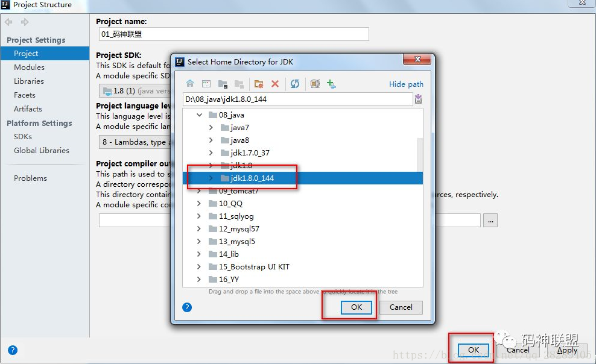Edit the Project name field
The image size is (596, 364).
pyautogui.click(x=234, y=34)
